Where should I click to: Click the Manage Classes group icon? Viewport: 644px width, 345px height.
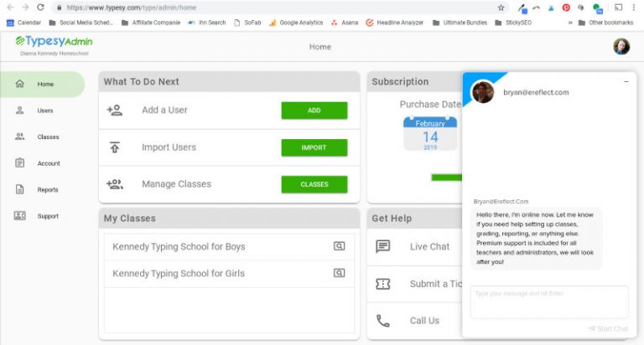tap(115, 184)
